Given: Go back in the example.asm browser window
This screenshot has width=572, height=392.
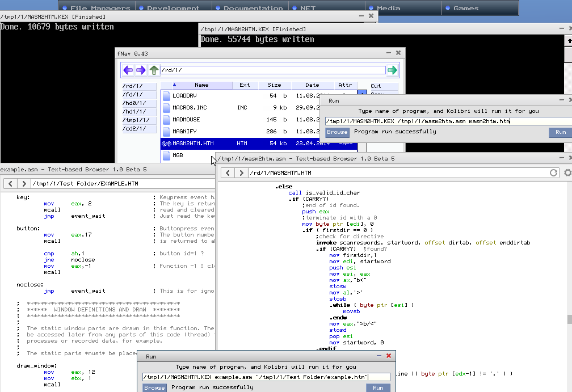Looking at the screenshot, I should 10,184.
